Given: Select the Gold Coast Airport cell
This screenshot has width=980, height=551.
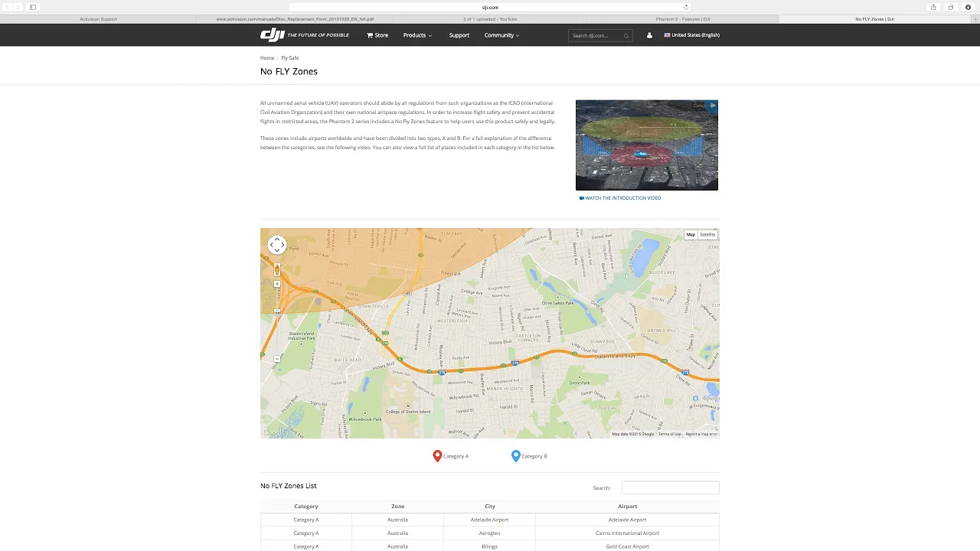Looking at the screenshot, I should coord(628,546).
